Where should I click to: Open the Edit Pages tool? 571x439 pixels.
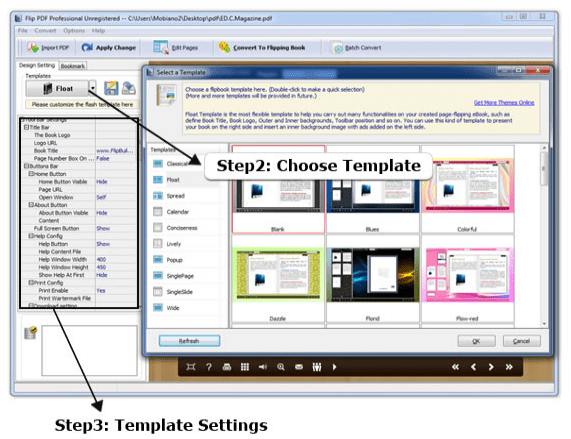[x=176, y=48]
